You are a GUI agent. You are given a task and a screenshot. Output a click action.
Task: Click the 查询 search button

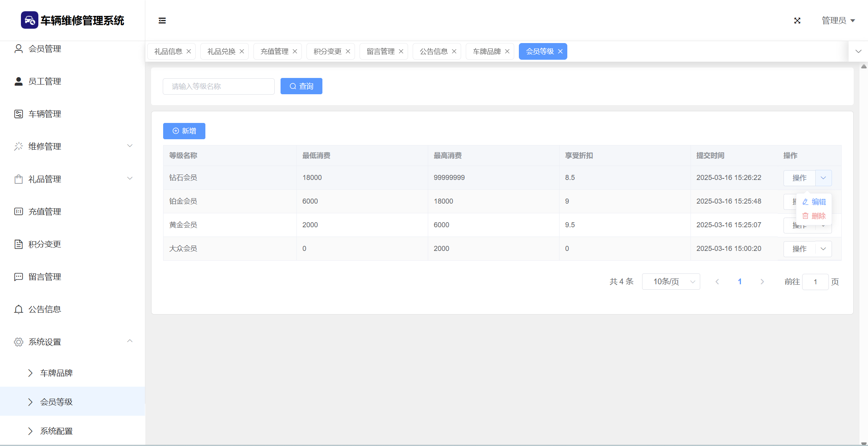[301, 86]
